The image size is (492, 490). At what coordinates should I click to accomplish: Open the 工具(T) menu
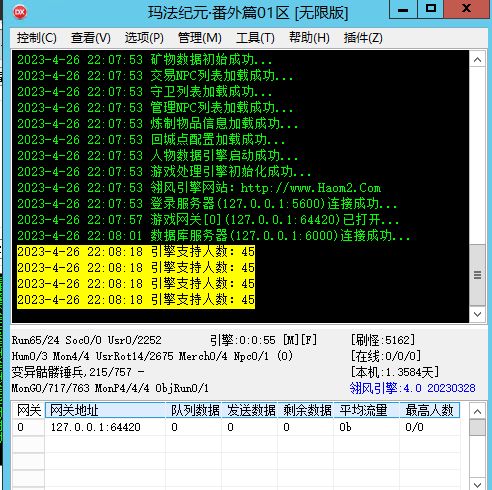click(x=255, y=38)
